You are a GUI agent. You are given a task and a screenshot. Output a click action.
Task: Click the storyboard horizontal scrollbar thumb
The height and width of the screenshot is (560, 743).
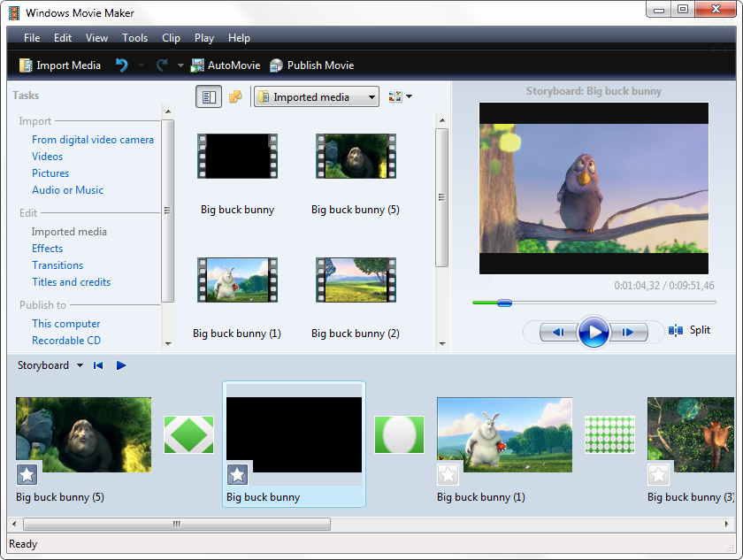177,524
